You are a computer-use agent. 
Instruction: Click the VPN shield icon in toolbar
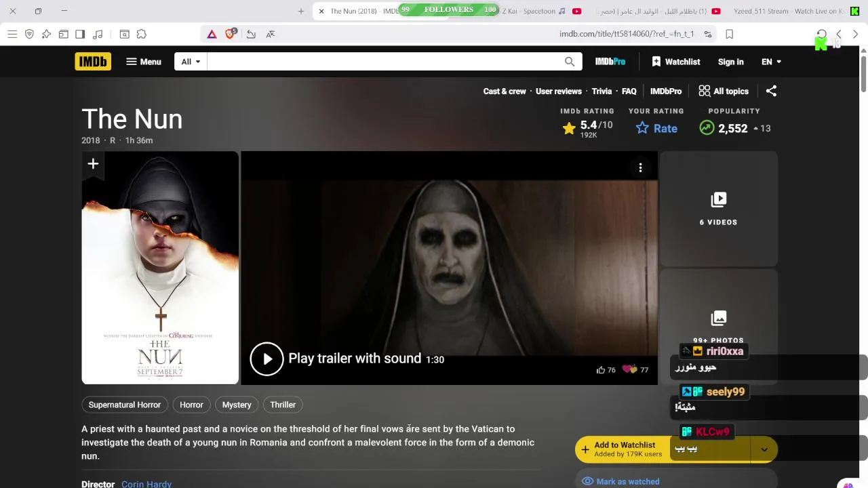point(29,34)
